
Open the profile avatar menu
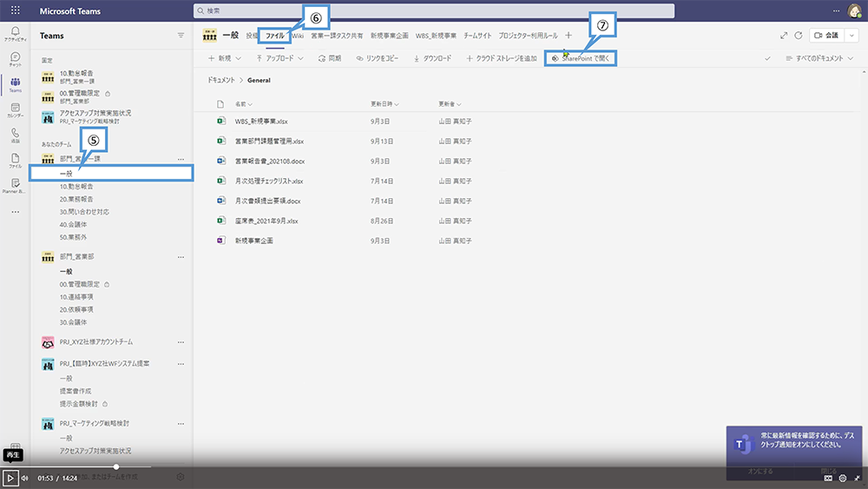(854, 10)
